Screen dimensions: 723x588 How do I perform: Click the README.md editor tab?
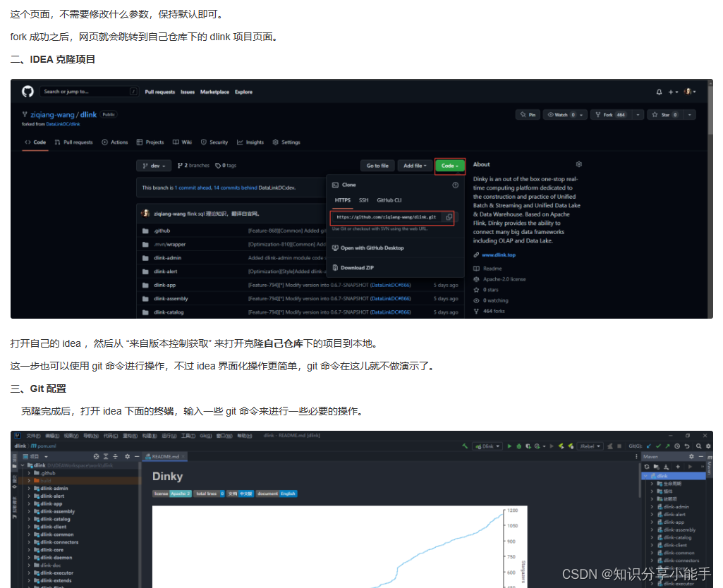pos(165,457)
